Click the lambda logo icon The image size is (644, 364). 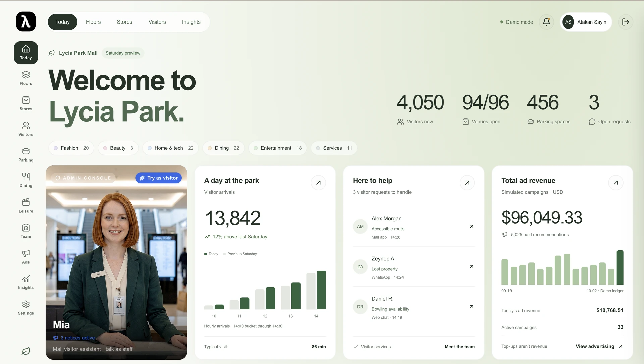click(26, 21)
